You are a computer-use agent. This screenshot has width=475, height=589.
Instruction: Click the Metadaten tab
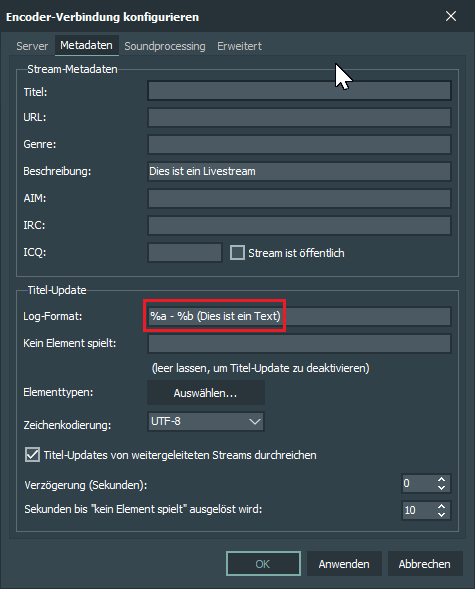click(86, 45)
